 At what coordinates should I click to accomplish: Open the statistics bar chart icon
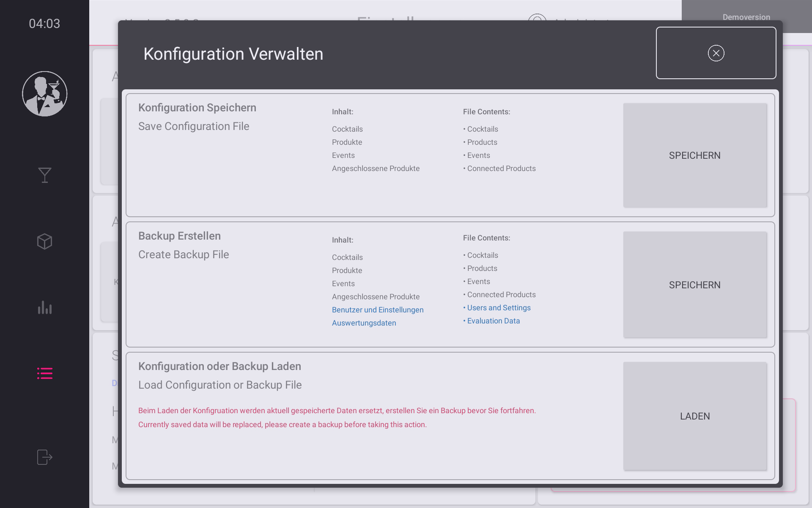click(44, 307)
